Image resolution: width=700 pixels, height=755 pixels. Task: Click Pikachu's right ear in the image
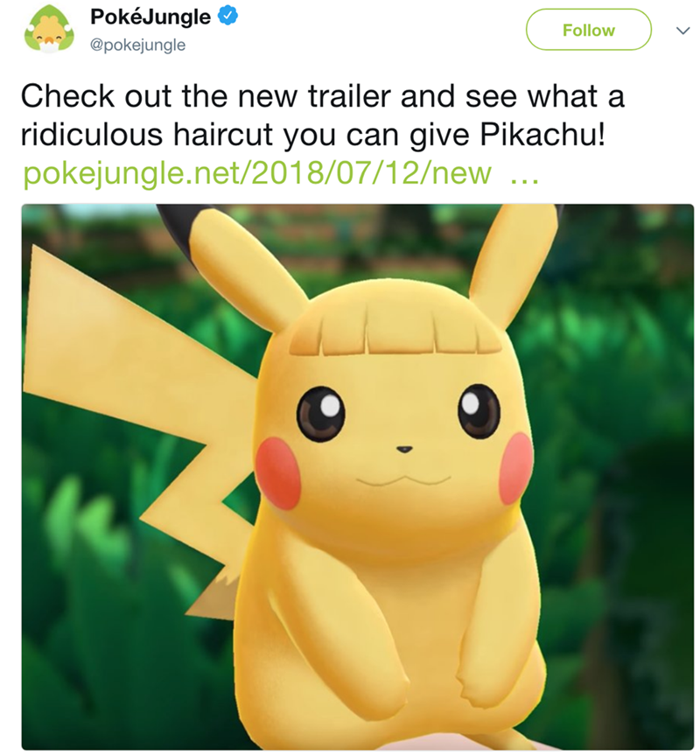click(x=513, y=262)
